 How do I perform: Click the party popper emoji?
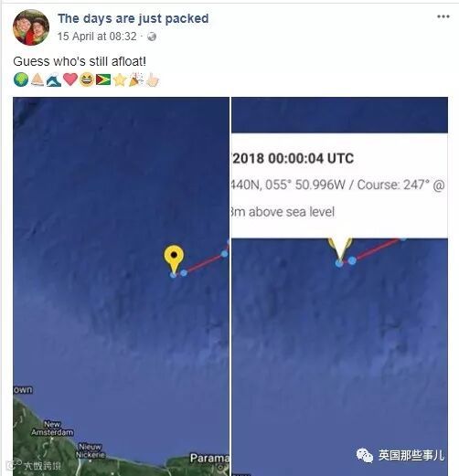point(136,79)
